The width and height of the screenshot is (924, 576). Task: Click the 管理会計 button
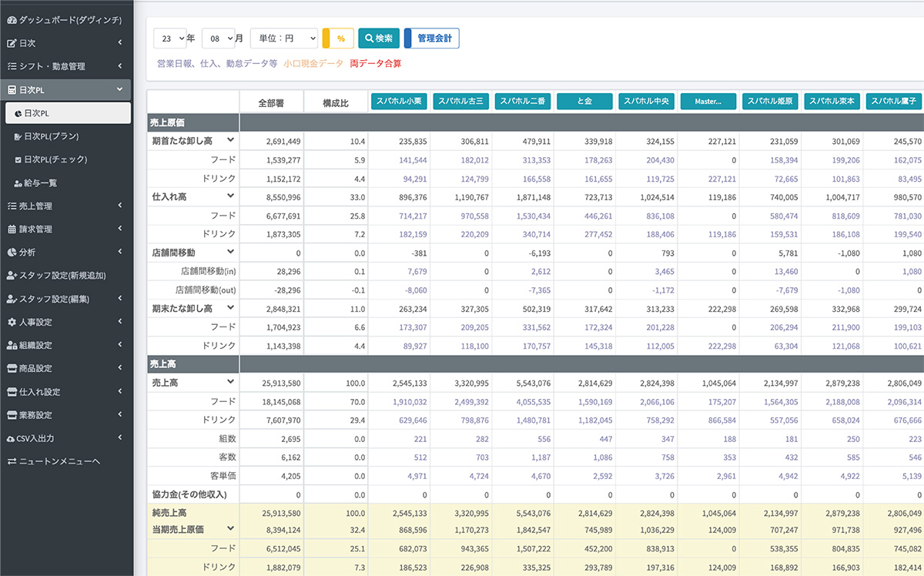432,39
